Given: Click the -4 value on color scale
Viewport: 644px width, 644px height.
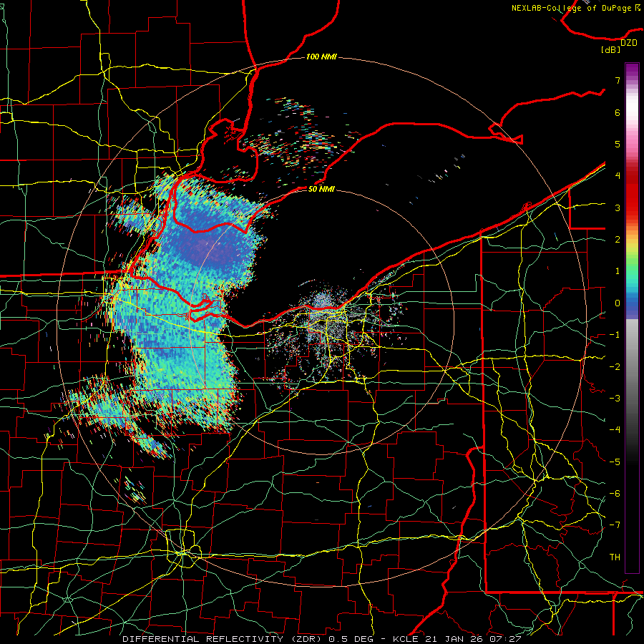Looking at the screenshot, I should pyautogui.click(x=615, y=429).
